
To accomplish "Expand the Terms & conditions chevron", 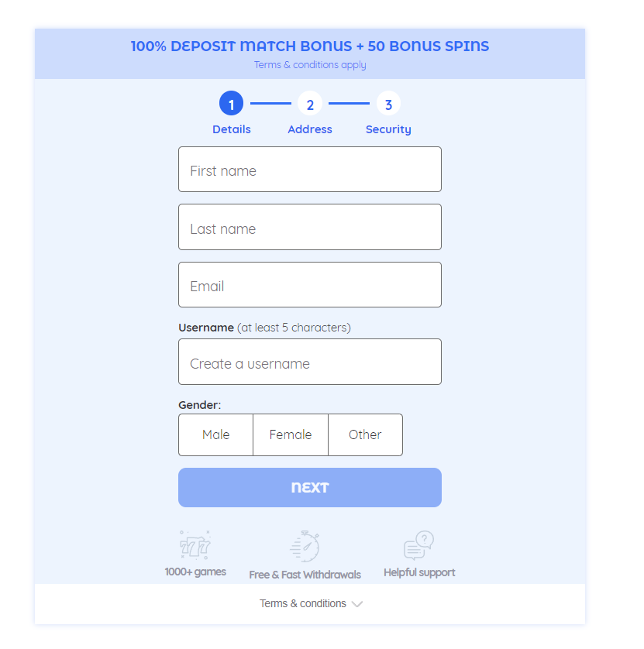I will 357,604.
